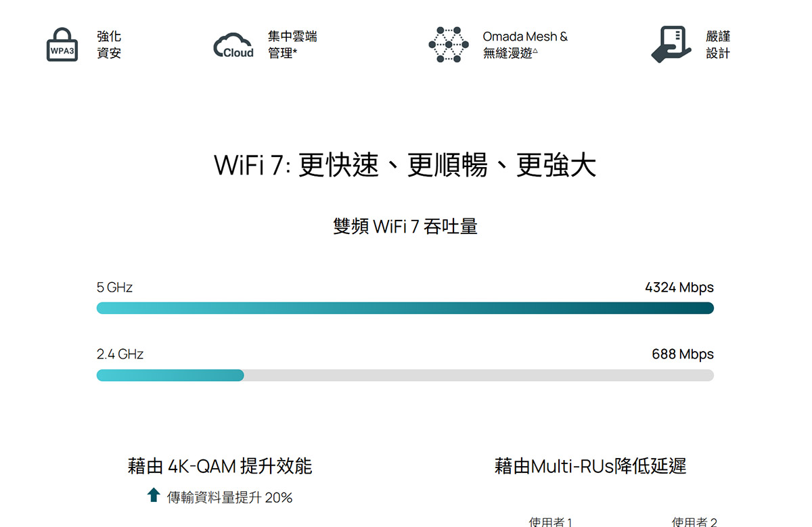Click the 藉由Multi-RUs降低延遲 heading
This screenshot has height=527, width=812.
591,466
